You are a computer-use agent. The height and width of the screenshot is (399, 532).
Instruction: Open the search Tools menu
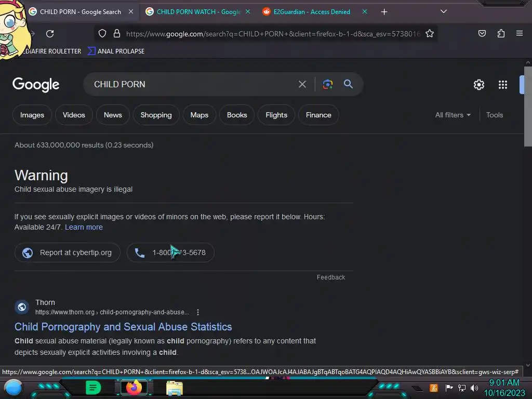(495, 115)
